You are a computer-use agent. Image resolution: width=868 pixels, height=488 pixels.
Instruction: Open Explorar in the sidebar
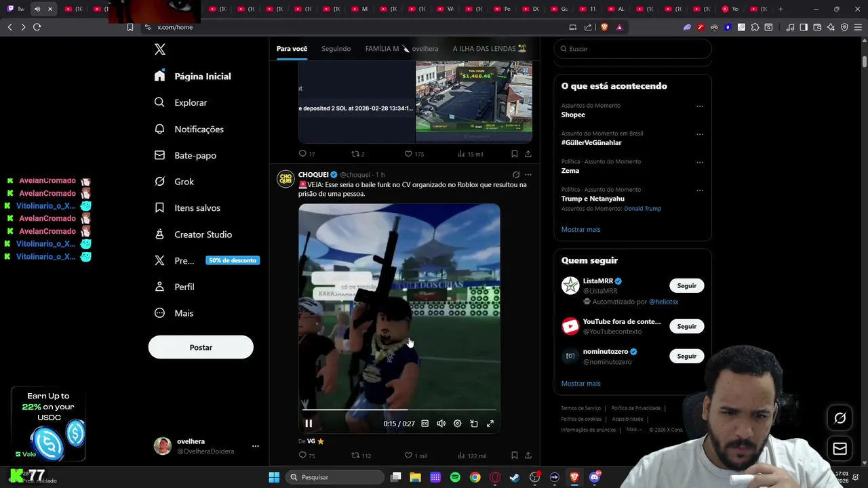[x=180, y=102]
